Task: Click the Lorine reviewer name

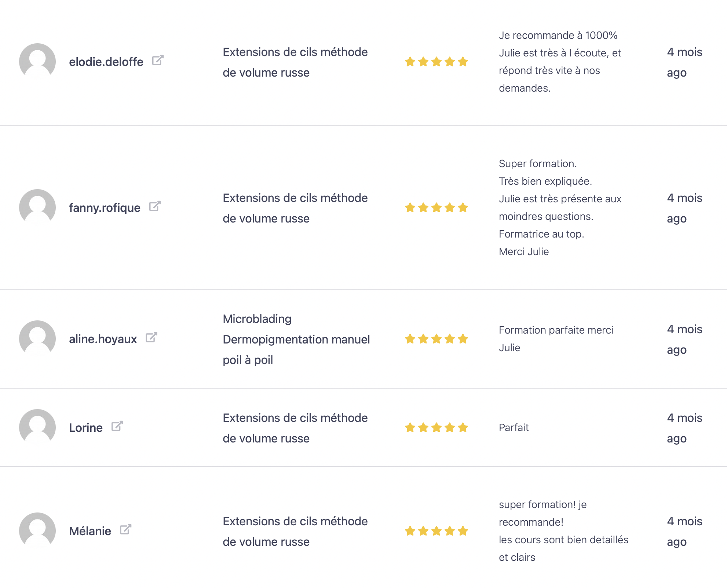Action: point(86,428)
